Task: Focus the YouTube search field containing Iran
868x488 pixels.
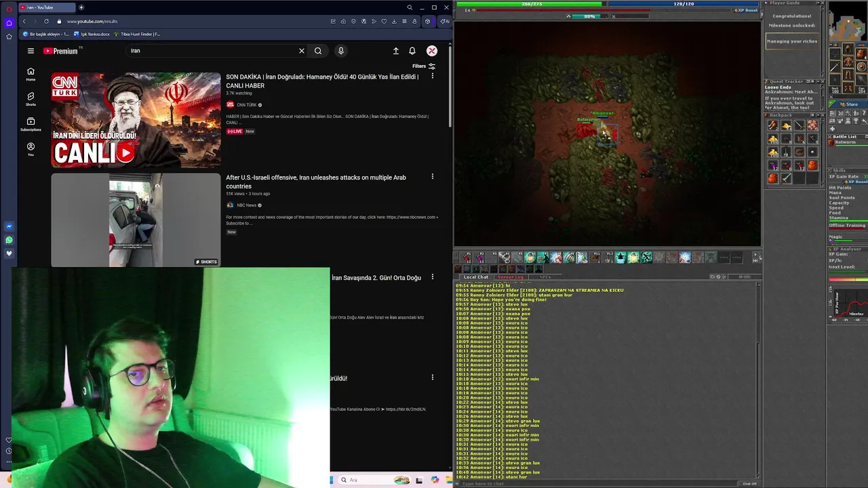Action: click(x=212, y=51)
